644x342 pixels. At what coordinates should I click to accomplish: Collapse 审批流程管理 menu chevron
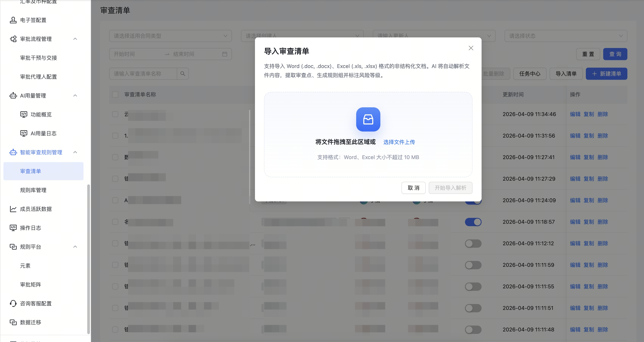tap(75, 39)
